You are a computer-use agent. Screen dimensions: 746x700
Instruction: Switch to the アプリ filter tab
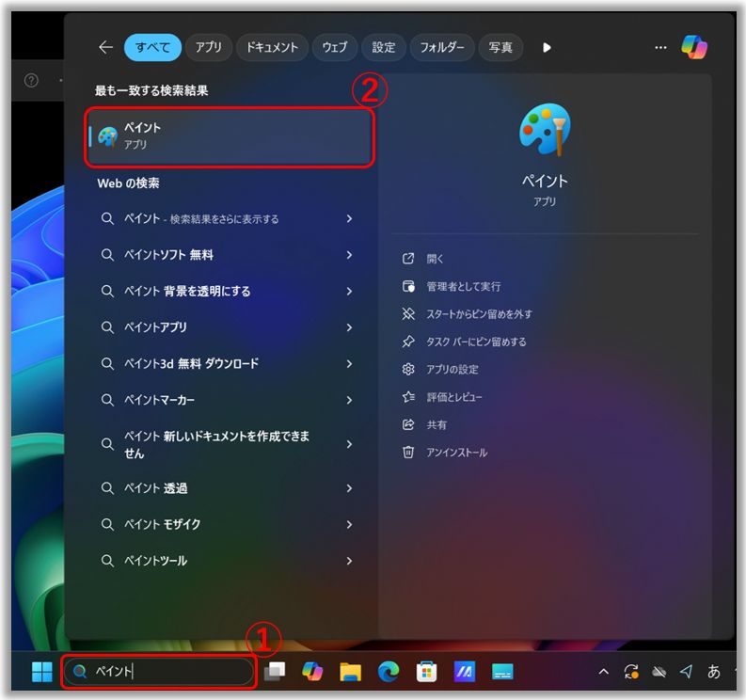[209, 48]
